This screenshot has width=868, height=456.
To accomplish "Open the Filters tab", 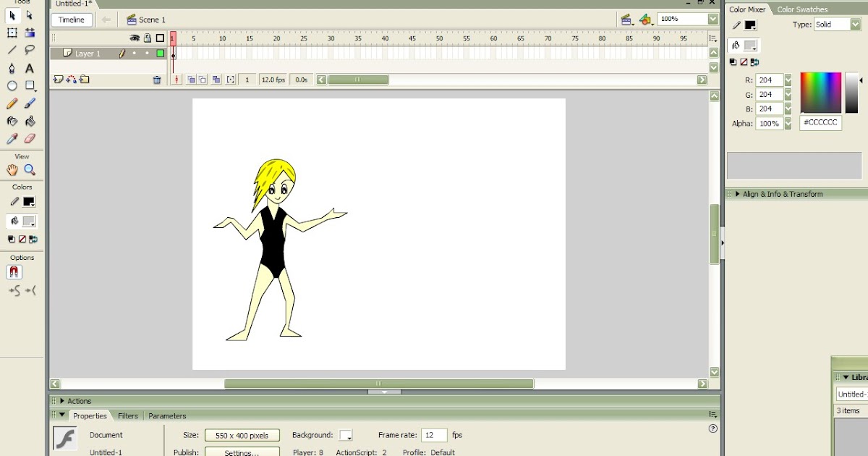I will 128,416.
